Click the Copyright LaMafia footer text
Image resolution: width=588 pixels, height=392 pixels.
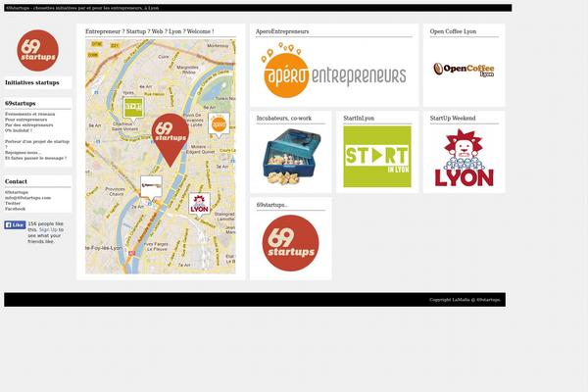click(465, 300)
